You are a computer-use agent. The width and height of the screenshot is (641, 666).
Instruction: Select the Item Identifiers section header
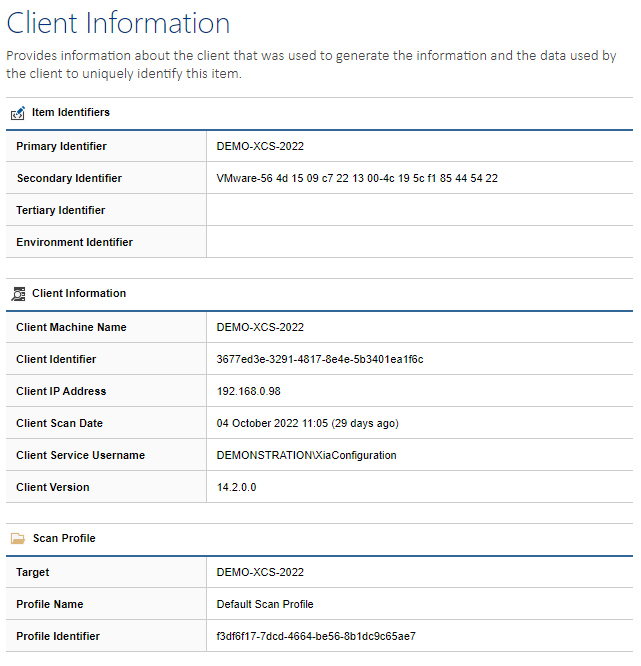pos(71,113)
